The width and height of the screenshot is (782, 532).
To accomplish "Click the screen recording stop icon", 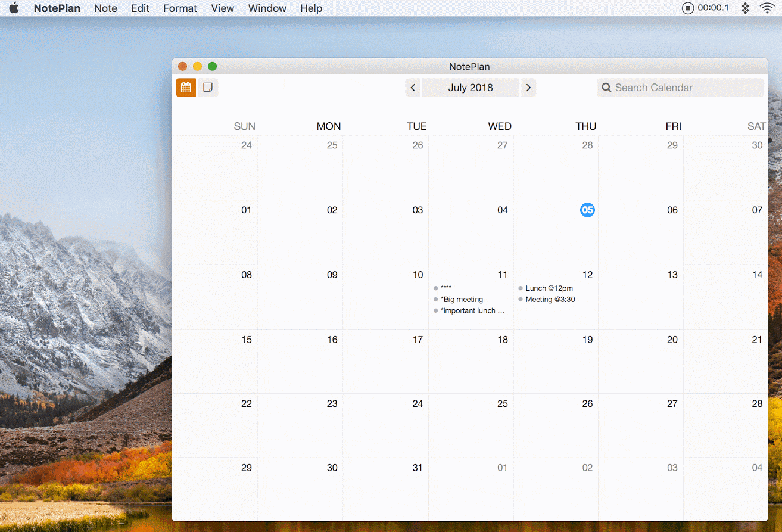I will tap(688, 8).
